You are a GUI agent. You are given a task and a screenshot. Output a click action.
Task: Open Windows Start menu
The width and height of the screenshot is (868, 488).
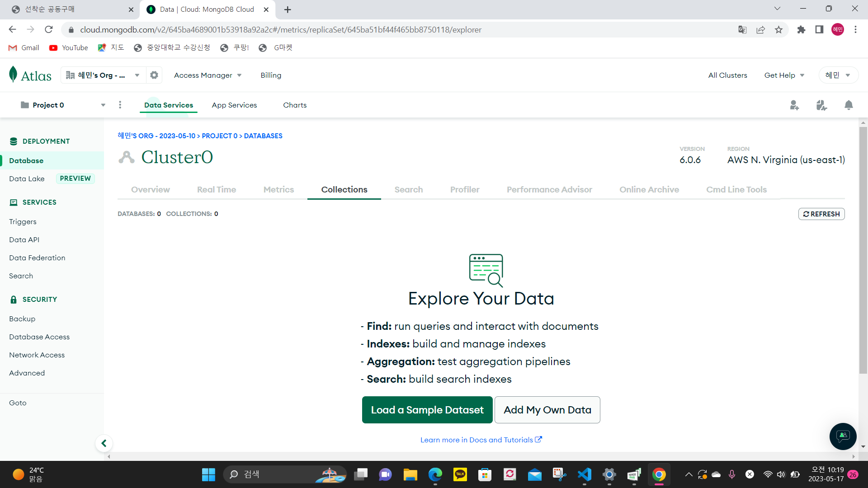click(208, 474)
